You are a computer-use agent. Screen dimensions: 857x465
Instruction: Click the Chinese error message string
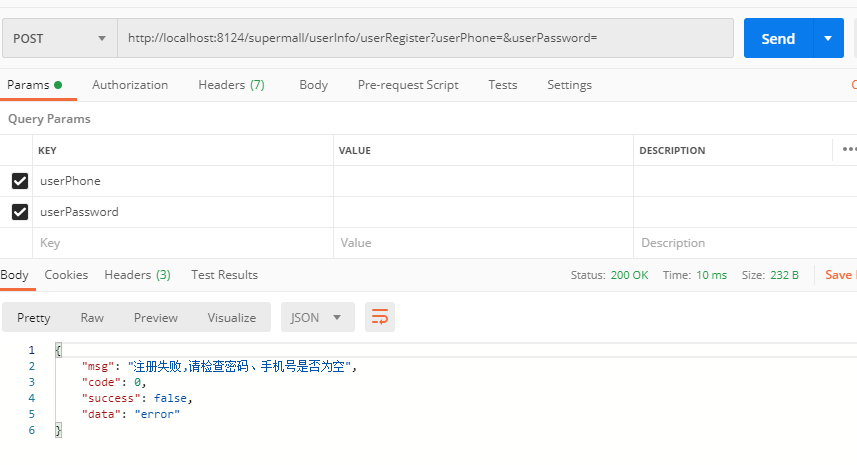(239, 367)
